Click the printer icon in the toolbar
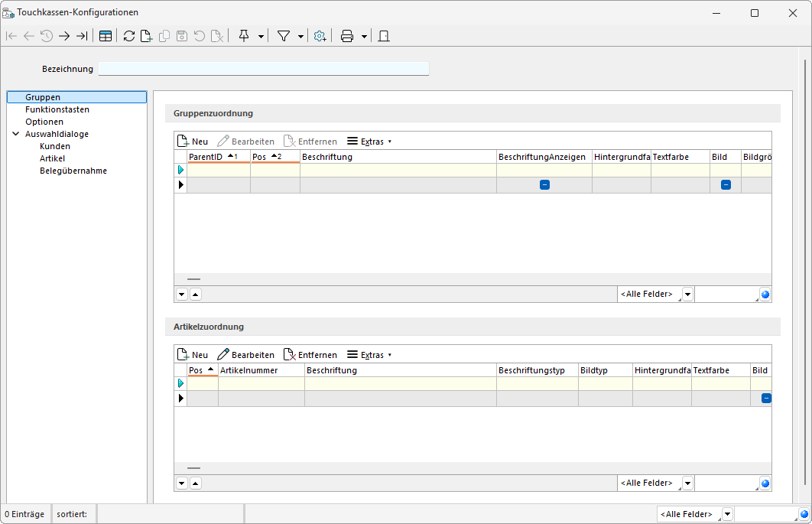This screenshot has height=524, width=812. click(x=347, y=36)
